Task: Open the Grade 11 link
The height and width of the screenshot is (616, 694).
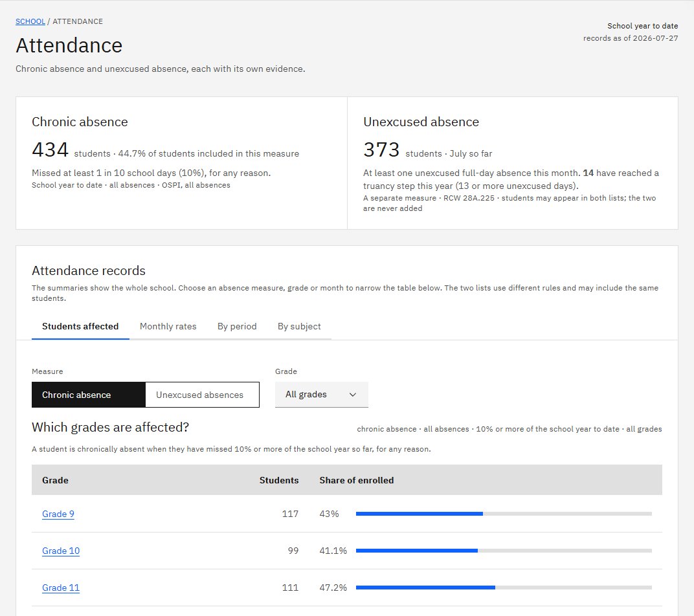Action: tap(61, 588)
